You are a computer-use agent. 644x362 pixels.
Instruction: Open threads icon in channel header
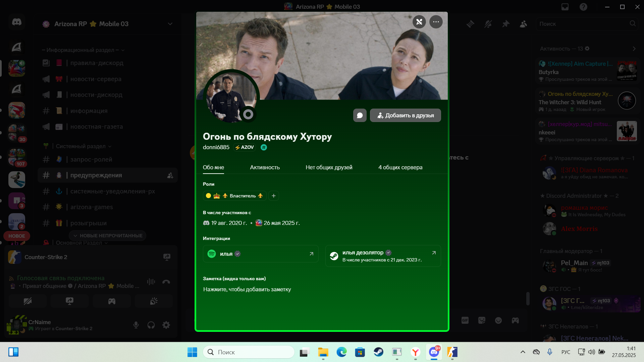click(x=470, y=24)
